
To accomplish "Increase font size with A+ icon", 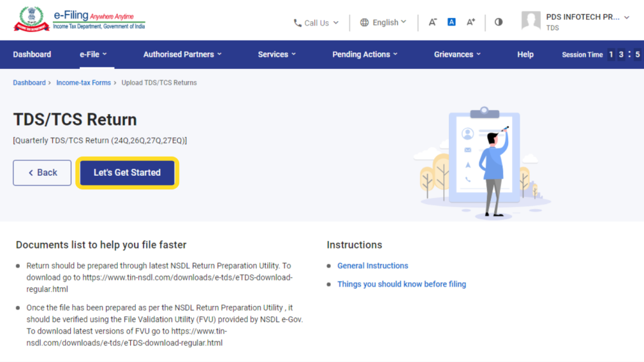I will (x=471, y=22).
